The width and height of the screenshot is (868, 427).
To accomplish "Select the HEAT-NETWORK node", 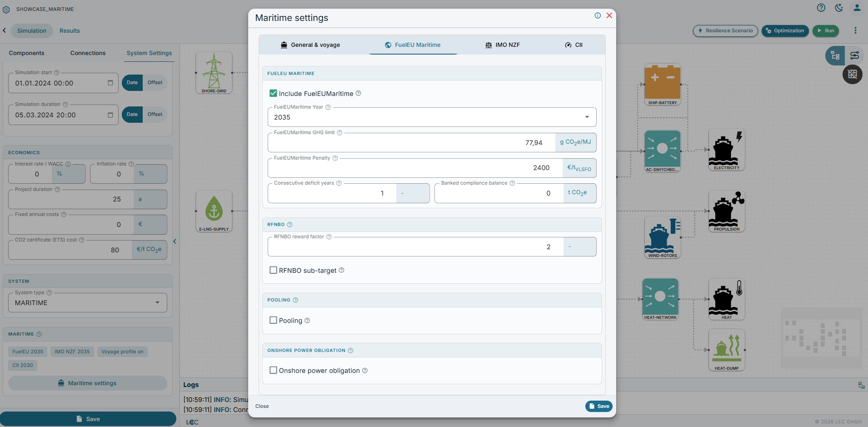I will point(660,299).
